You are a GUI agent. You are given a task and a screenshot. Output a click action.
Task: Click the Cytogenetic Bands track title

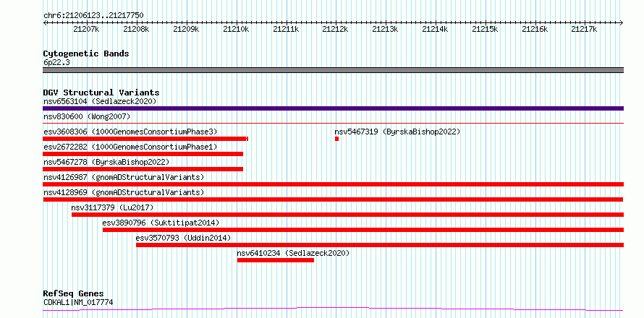tap(86, 53)
